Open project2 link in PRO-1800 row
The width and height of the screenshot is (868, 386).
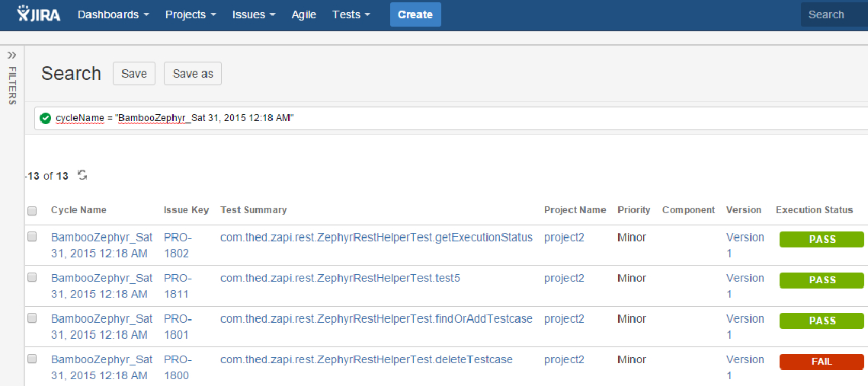tap(564, 359)
